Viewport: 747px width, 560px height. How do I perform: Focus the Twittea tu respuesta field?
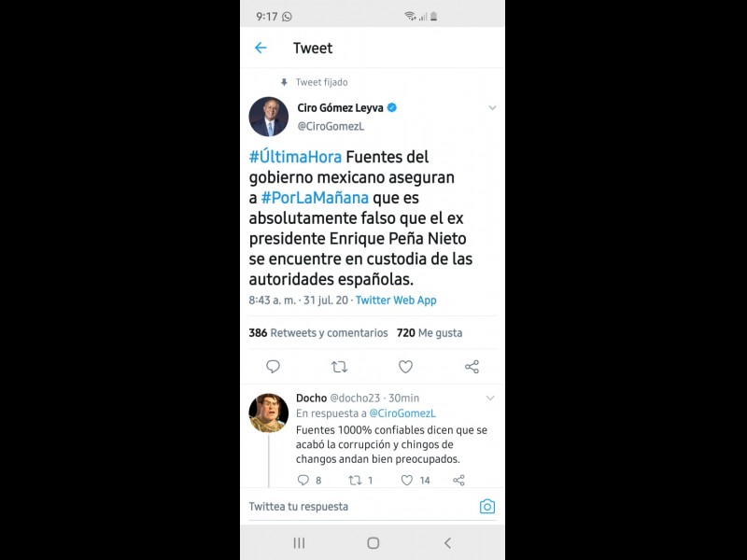[x=360, y=506]
